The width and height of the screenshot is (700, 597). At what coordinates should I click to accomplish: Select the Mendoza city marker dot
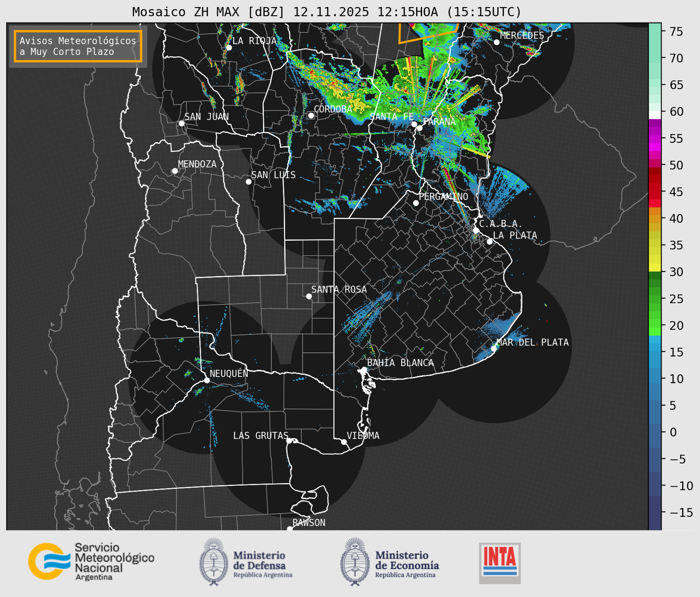(175, 171)
